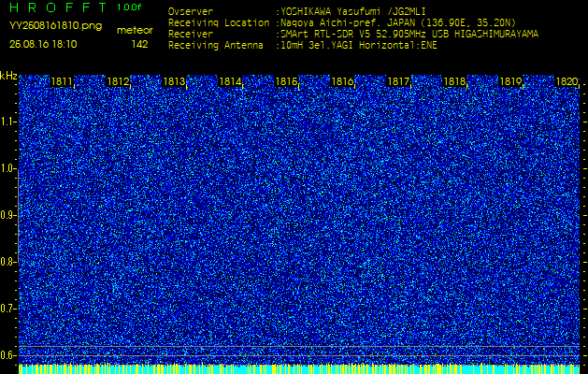The image size is (588, 374).
Task: Click the 1816 time marker
Action: 342,81
